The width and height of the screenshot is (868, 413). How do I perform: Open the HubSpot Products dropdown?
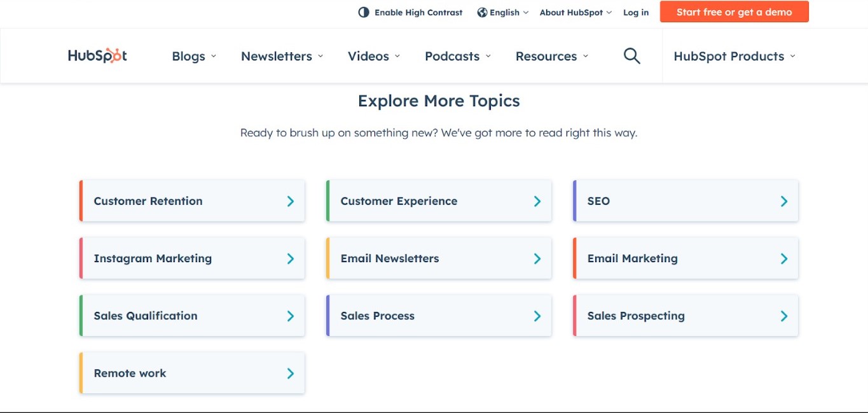pos(734,56)
